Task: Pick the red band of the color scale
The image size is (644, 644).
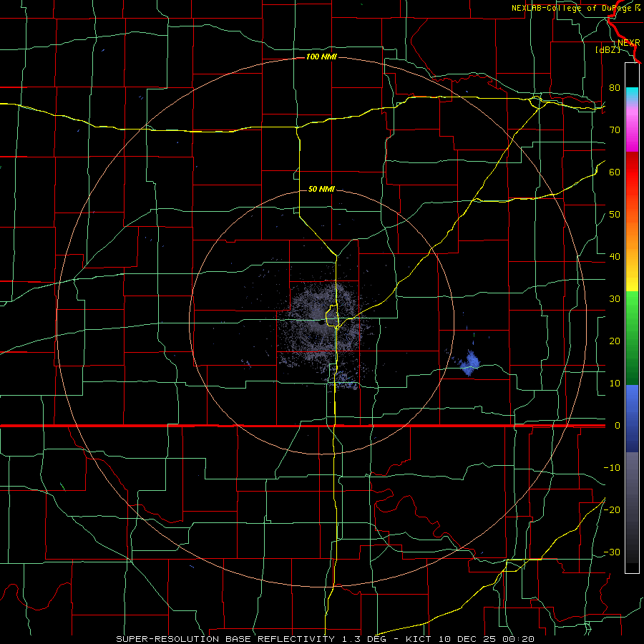Action: click(x=632, y=172)
